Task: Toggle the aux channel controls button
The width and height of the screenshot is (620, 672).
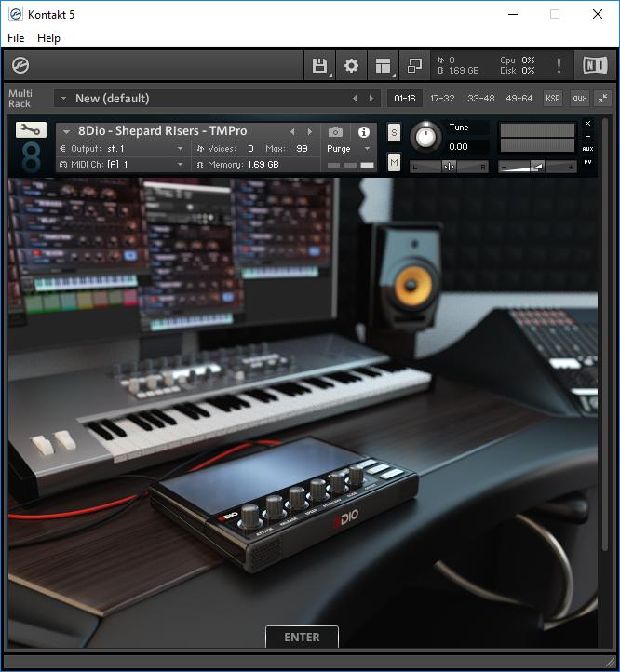Action: (580, 98)
